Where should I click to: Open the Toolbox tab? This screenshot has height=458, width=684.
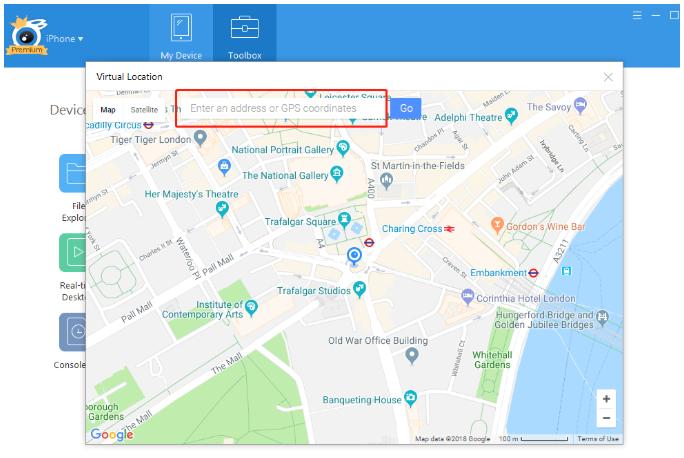[x=244, y=36]
